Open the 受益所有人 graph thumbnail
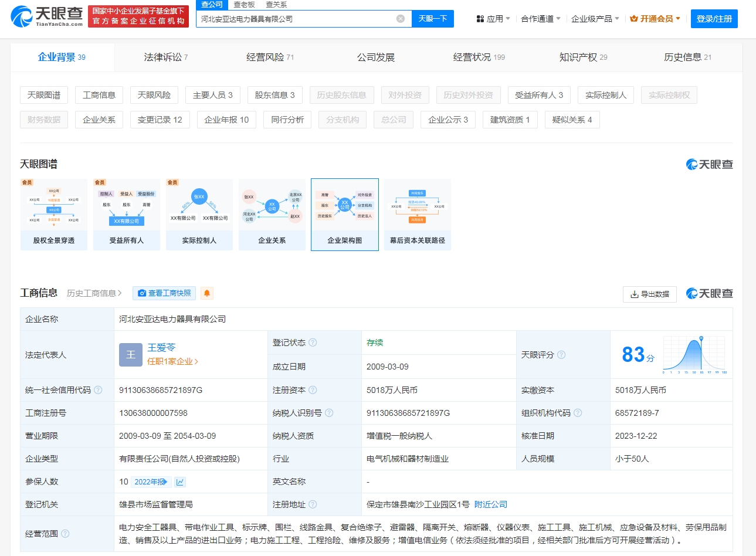This screenshot has height=556, width=756. click(x=127, y=215)
